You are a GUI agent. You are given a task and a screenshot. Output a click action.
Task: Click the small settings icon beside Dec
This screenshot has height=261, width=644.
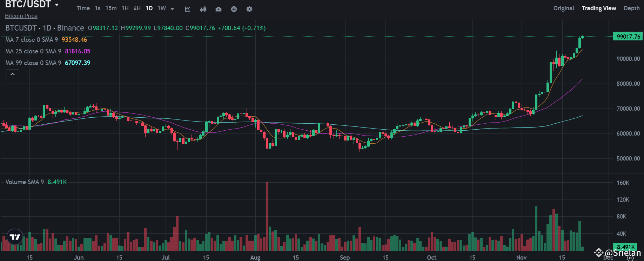coord(630,258)
